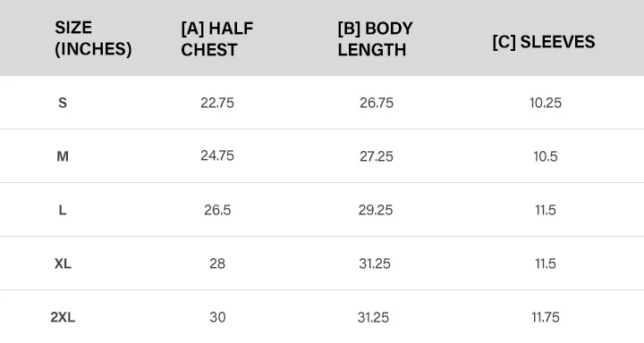Select the half chest value 28
This screenshot has height=343, width=644.
(217, 264)
